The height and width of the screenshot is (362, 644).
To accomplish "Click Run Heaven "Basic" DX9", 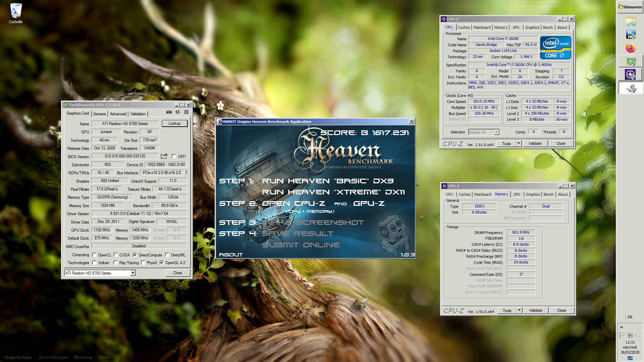I will click(x=328, y=181).
